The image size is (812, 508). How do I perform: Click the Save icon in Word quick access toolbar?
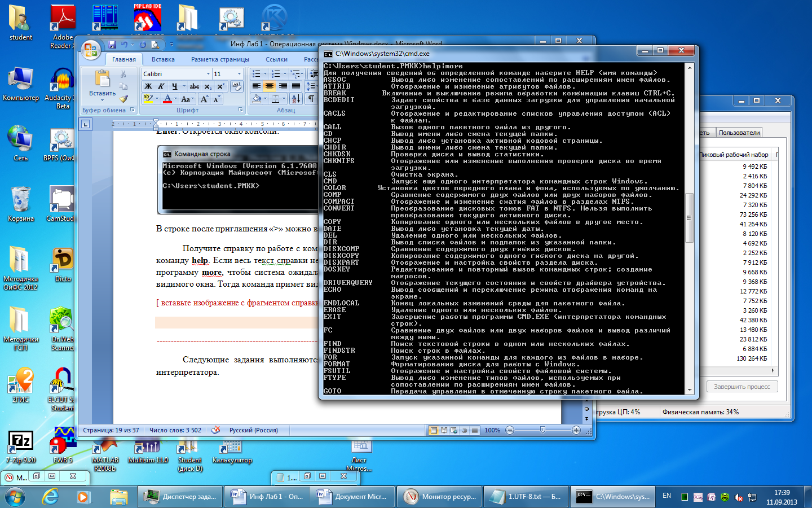click(112, 44)
